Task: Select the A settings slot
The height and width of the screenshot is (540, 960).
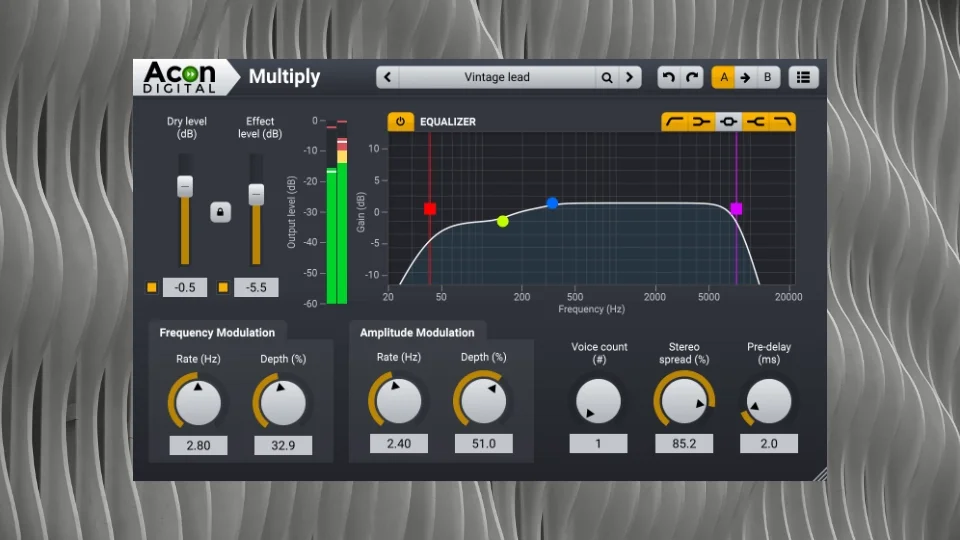Action: tap(723, 77)
